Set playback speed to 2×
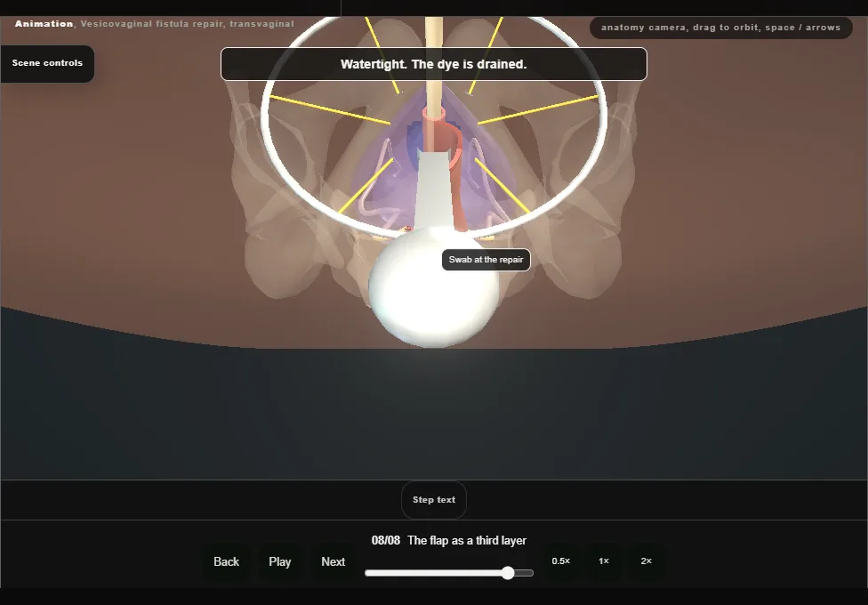 tap(646, 561)
